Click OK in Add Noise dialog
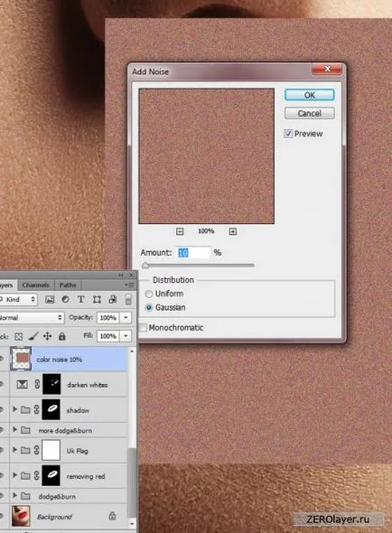This screenshot has width=392, height=533. coord(310,95)
